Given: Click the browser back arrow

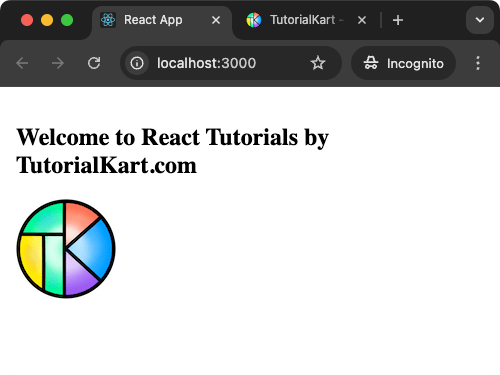Looking at the screenshot, I should pyautogui.click(x=22, y=63).
